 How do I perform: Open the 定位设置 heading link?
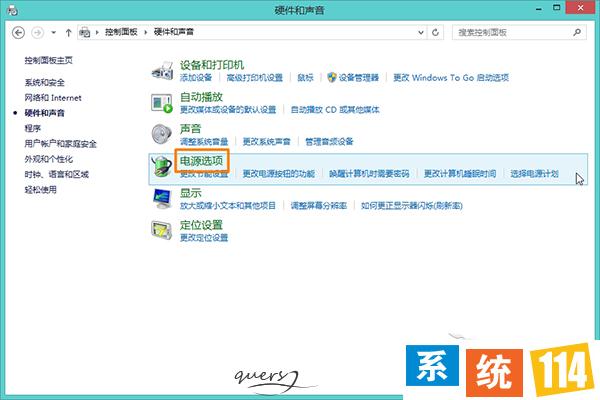coord(201,225)
